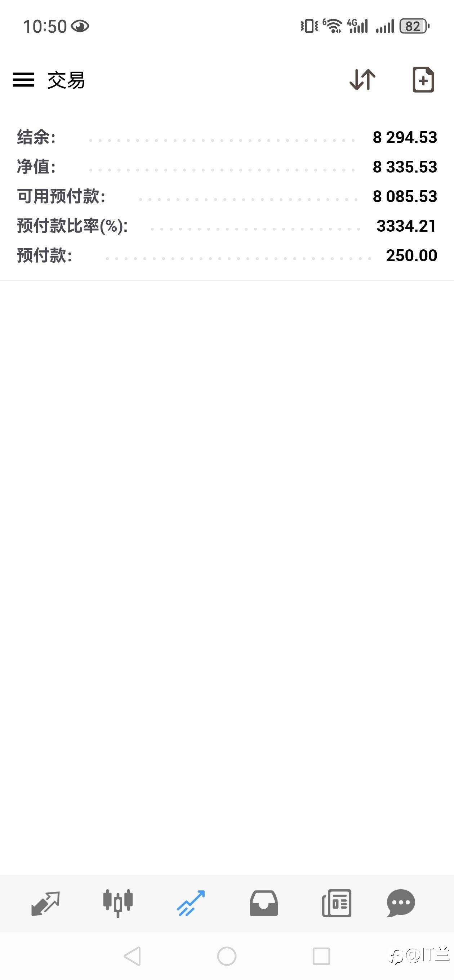Tap the 交易 page title
Viewport: 454px width, 980px height.
point(66,80)
